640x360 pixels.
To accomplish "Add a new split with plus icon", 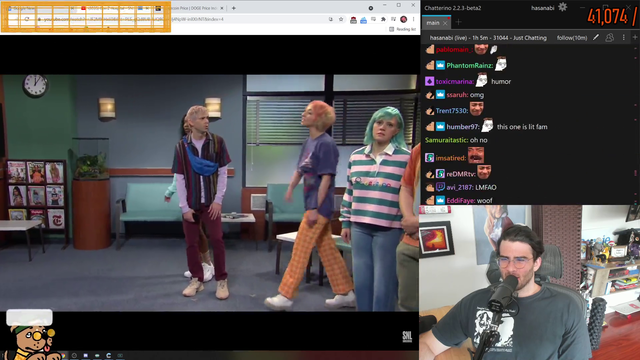I will (x=635, y=38).
